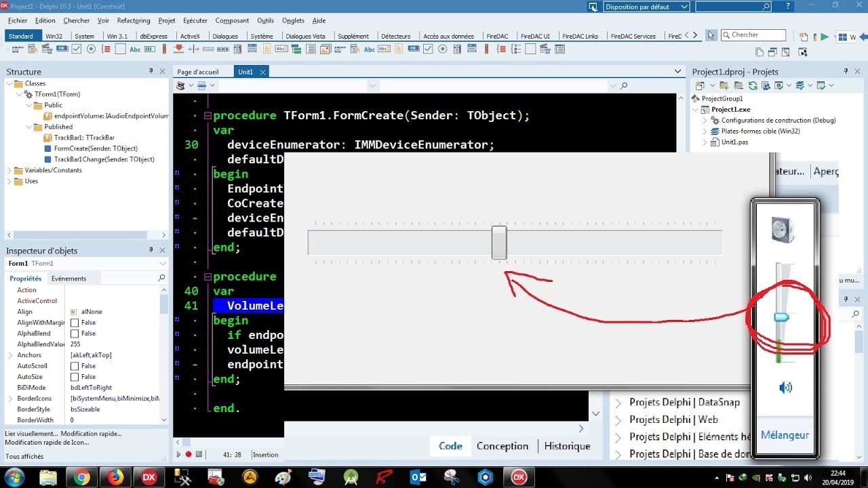Select the TButton OK component in palette
Image resolution: width=868 pixels, height=488 pixels.
click(62, 49)
